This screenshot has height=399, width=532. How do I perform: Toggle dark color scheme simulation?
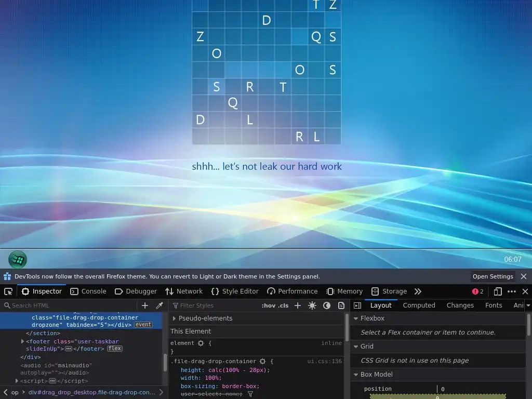[x=327, y=305]
